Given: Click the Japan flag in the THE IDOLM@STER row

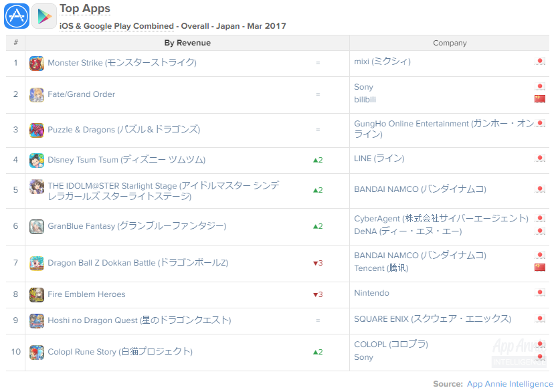Looking at the screenshot, I should click(x=540, y=189).
